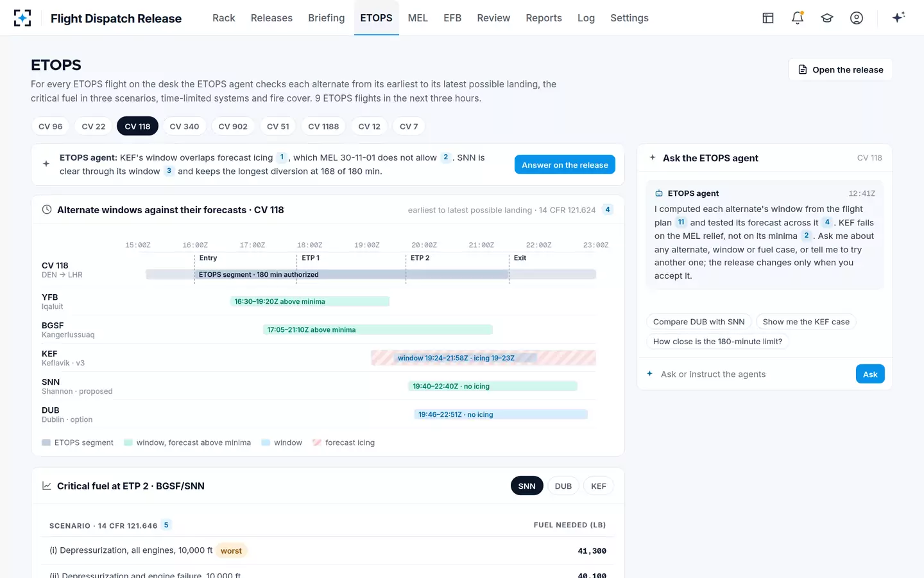Screen dimensions: 924x578
Task: Choose suggestion Compare DUB with SNN
Action: pyautogui.click(x=699, y=322)
